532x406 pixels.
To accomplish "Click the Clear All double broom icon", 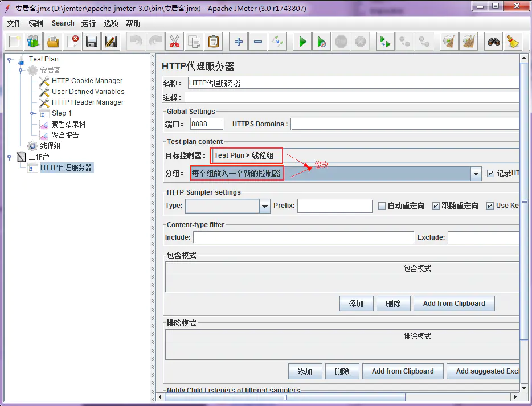I will 468,42.
